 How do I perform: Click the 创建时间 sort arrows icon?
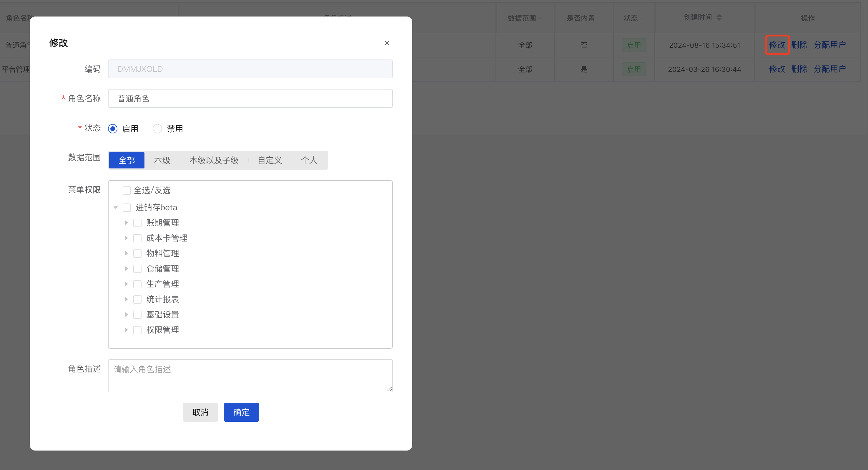point(719,18)
